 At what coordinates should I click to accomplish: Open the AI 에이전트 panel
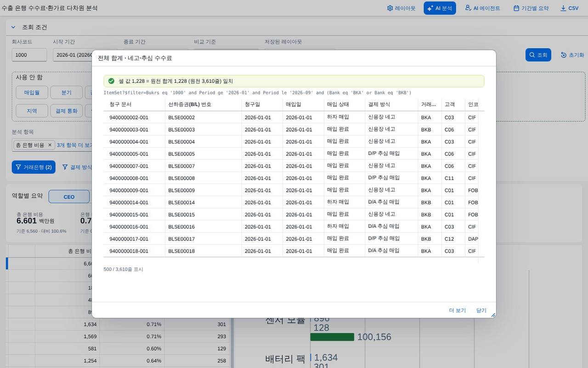(482, 8)
